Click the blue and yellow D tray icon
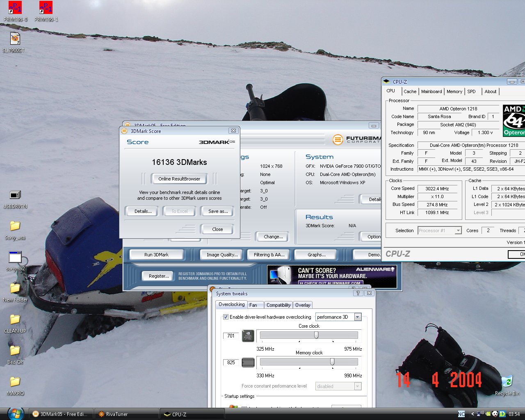 502,413
